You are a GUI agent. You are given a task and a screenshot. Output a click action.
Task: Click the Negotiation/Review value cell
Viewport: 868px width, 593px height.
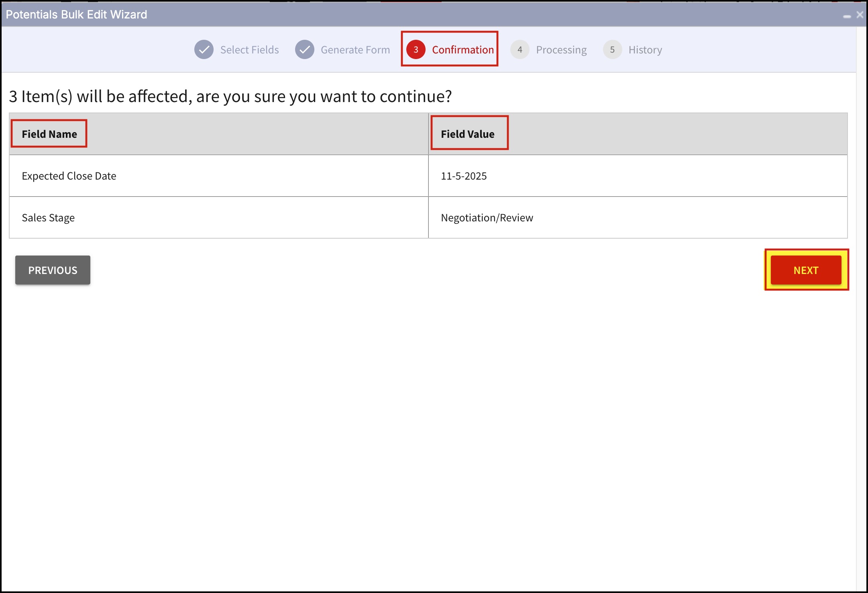click(487, 218)
